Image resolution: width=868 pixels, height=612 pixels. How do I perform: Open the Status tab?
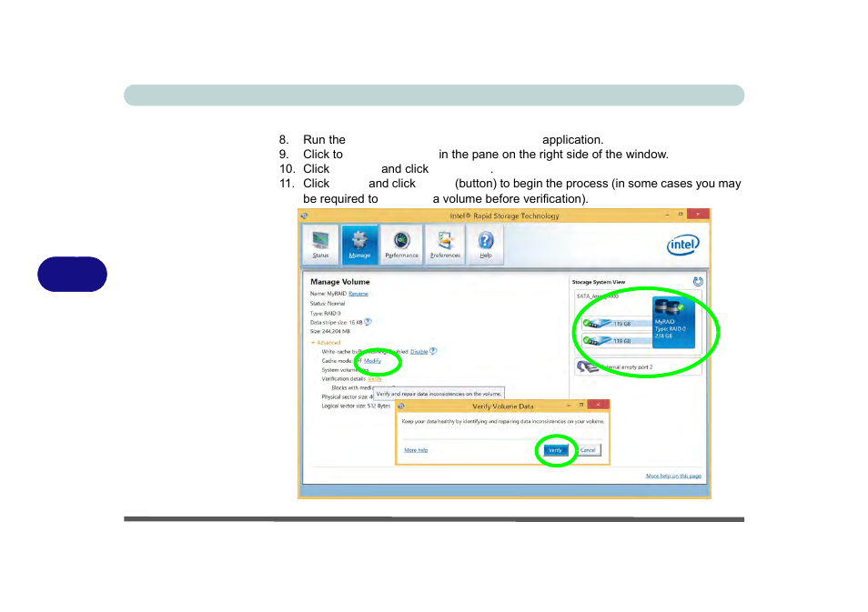pos(320,245)
